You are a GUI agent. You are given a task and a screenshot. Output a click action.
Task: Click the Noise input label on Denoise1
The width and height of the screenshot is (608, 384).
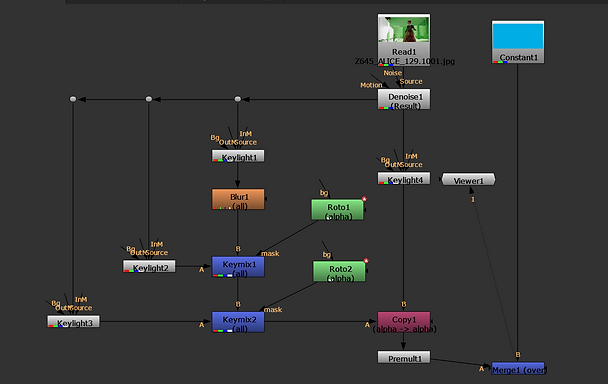(392, 73)
